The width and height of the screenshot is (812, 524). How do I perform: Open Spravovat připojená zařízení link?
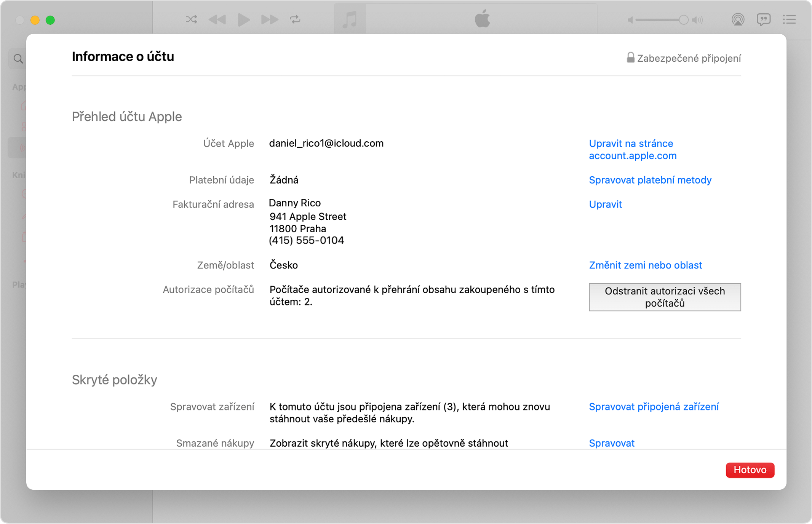(x=654, y=407)
